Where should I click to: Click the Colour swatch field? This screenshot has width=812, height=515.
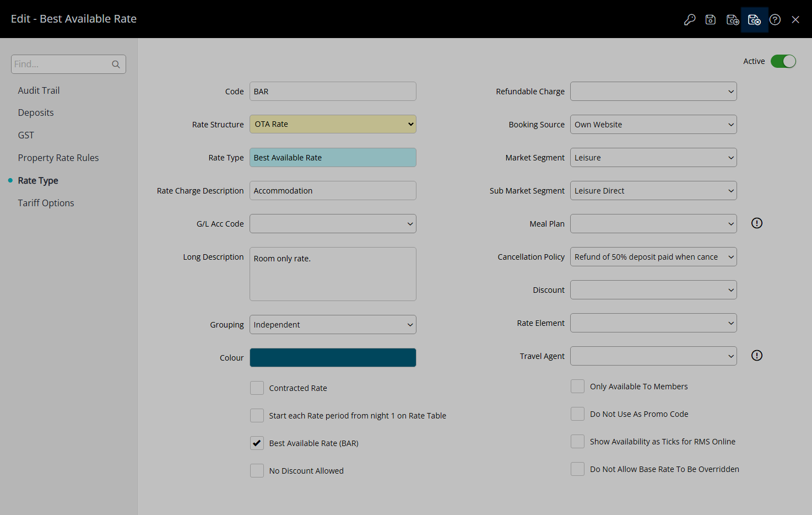click(333, 358)
